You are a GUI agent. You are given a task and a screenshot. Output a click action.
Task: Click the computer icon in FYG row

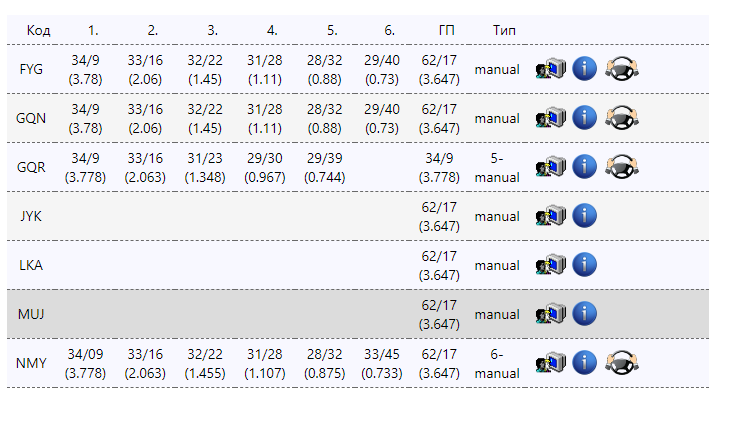click(x=551, y=68)
